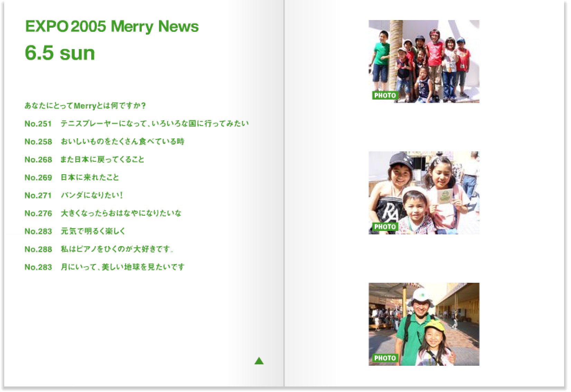Open photo of three kids holding a card

pos(424,193)
